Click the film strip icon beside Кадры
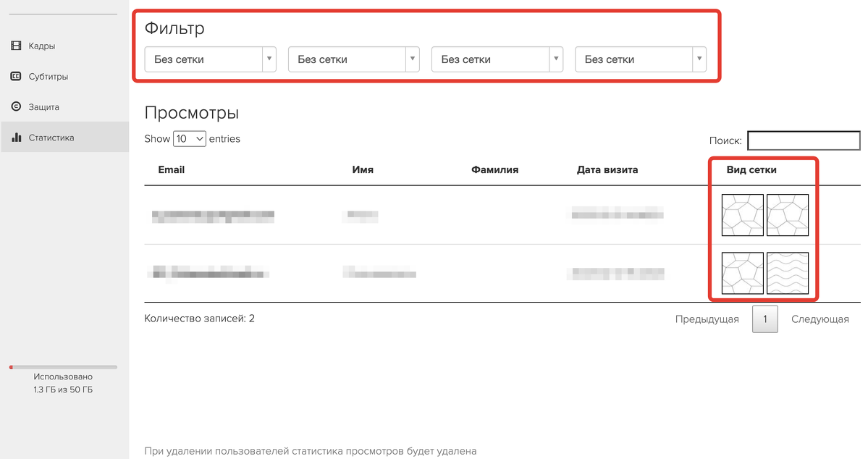This screenshot has height=459, width=868. coord(16,46)
